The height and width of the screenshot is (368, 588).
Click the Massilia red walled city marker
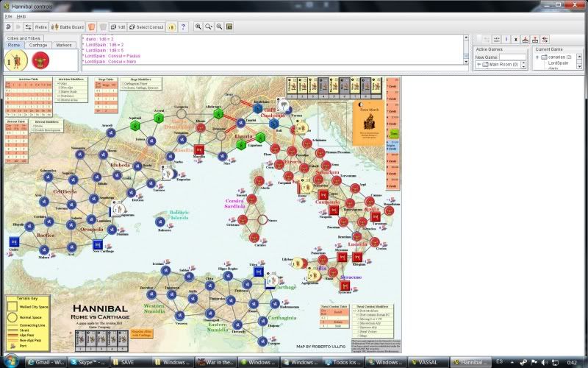coord(199,149)
